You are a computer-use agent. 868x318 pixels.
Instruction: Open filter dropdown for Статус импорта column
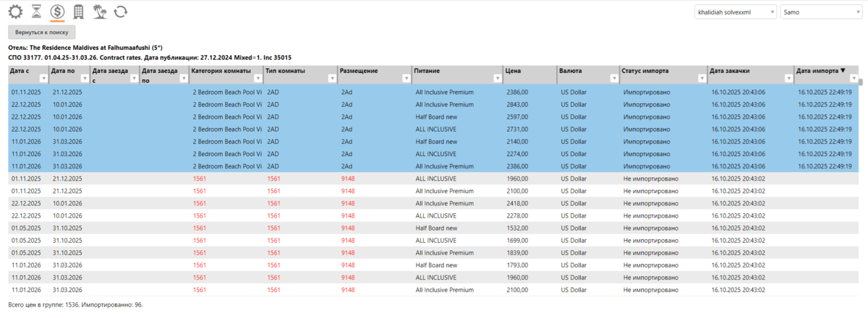(700, 78)
